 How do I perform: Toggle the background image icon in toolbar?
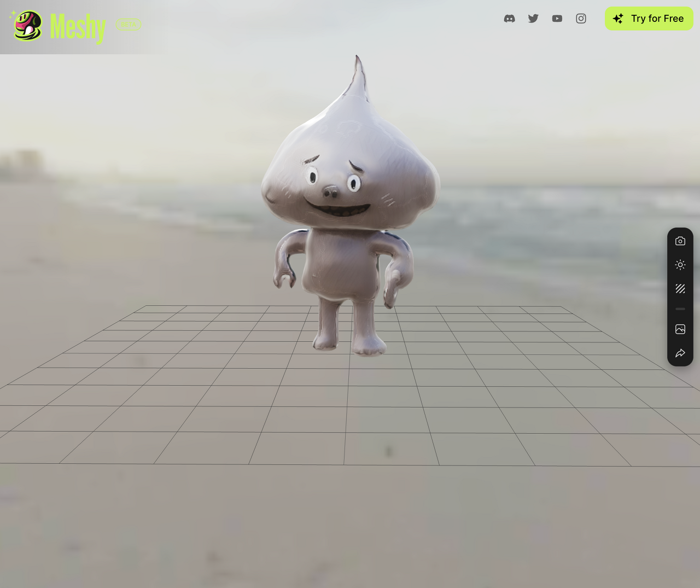pyautogui.click(x=680, y=329)
